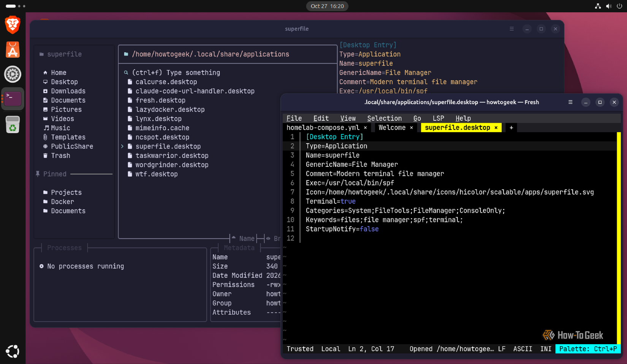This screenshot has width=627, height=364.
Task: Close the superfile.desktop tab
Action: [496, 128]
